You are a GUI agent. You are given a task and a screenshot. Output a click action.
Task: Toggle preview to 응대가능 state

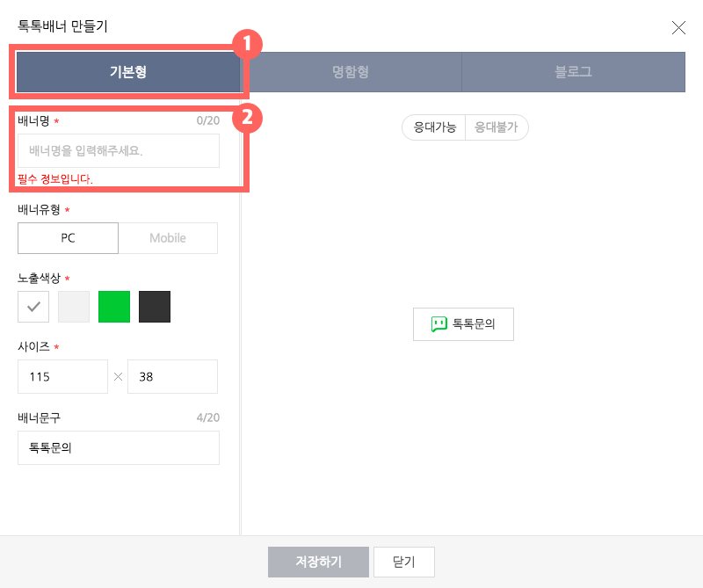(434, 127)
